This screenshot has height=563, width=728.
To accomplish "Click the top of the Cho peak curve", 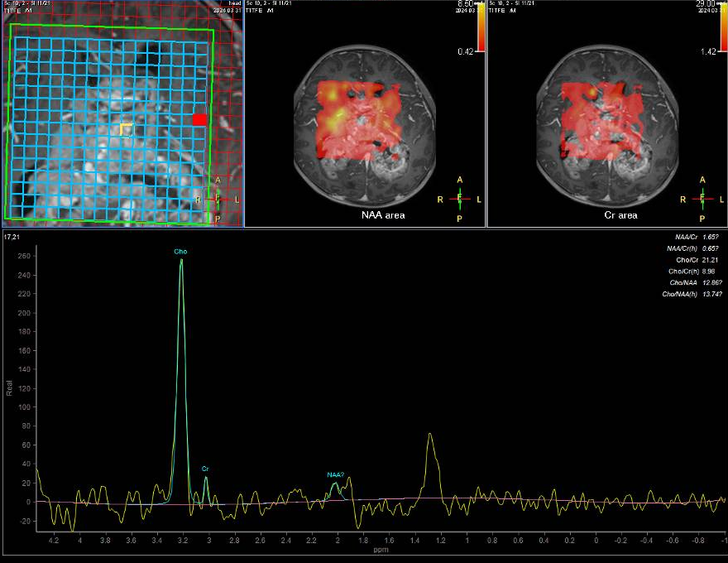I will pyautogui.click(x=181, y=260).
